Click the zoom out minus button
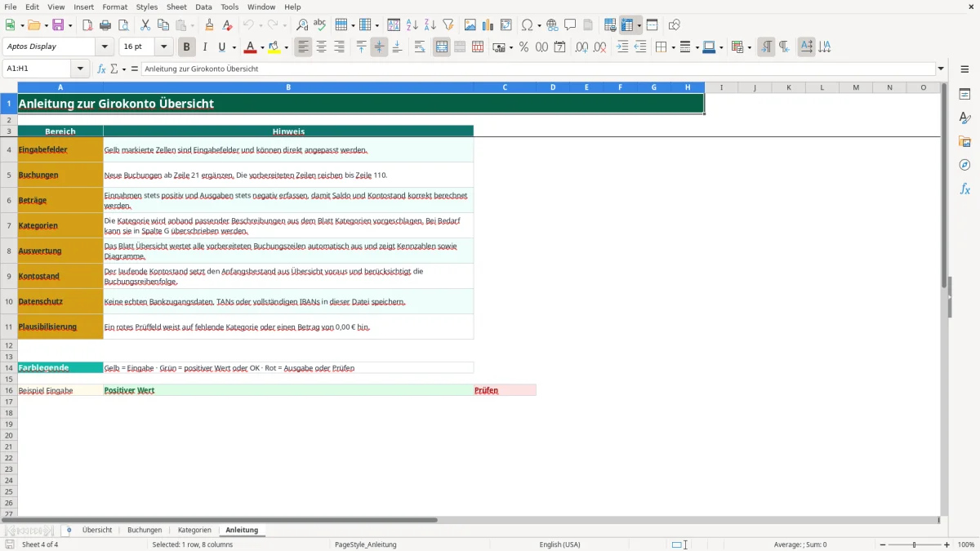 (x=882, y=544)
